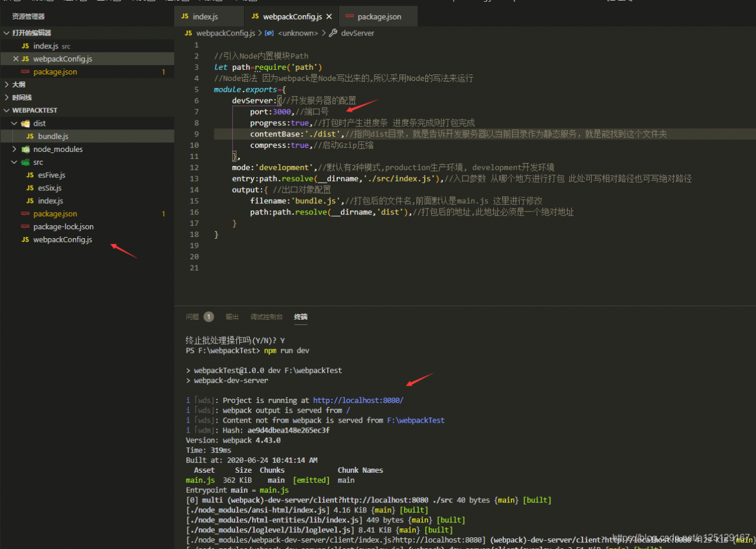Switch to the 输出 output panel tab
756x549 pixels.
(232, 317)
